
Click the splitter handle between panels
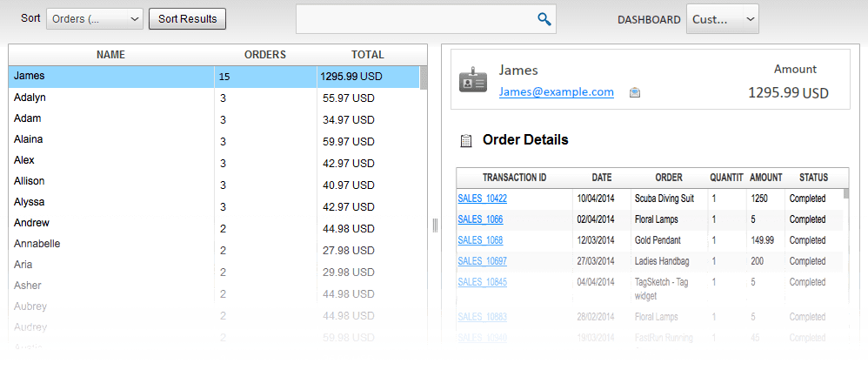(x=435, y=225)
